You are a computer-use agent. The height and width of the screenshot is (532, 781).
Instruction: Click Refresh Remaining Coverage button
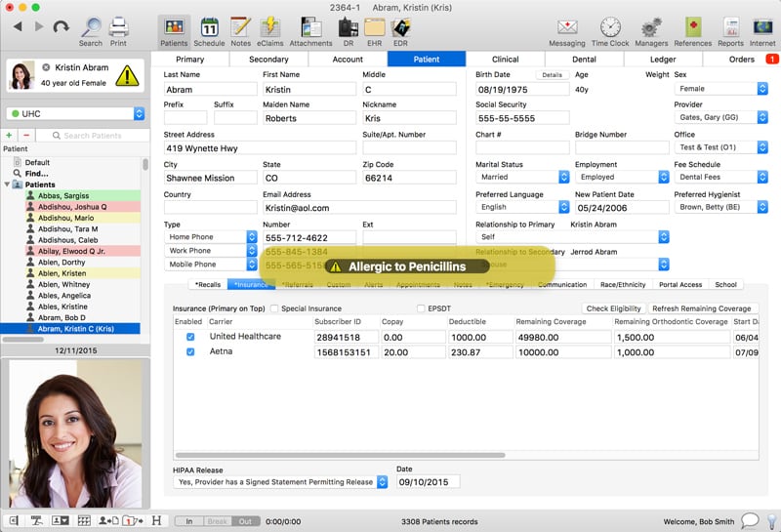click(x=701, y=308)
